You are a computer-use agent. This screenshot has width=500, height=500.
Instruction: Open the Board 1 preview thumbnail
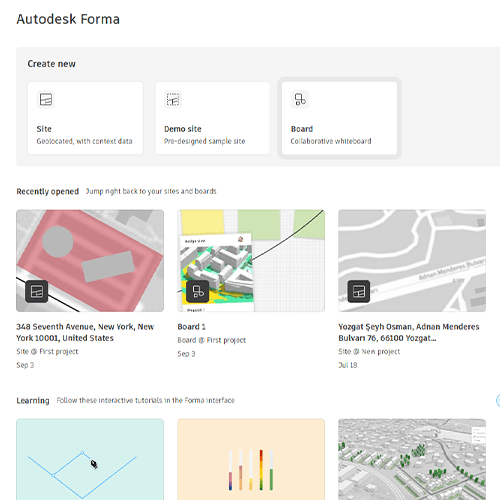[251, 261]
